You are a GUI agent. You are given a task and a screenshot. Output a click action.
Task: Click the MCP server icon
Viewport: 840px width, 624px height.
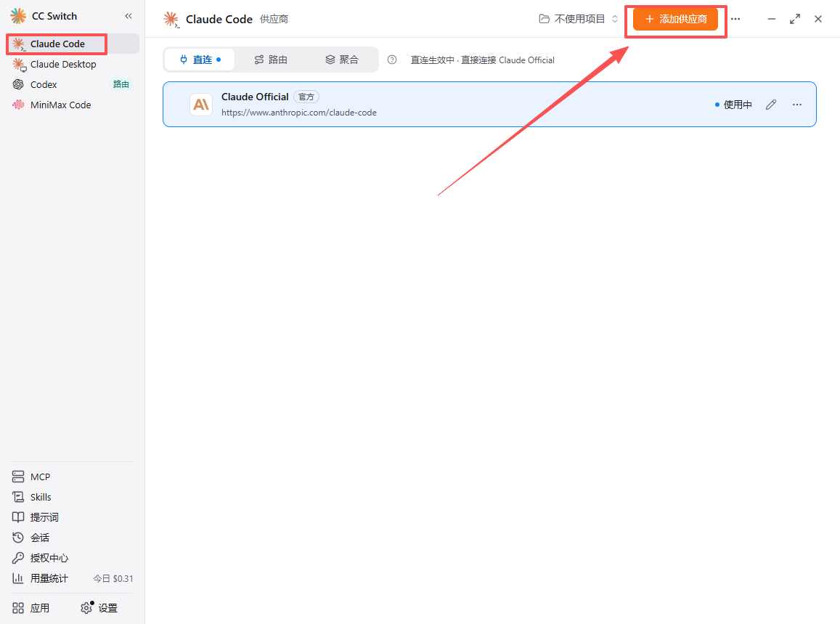click(x=18, y=477)
